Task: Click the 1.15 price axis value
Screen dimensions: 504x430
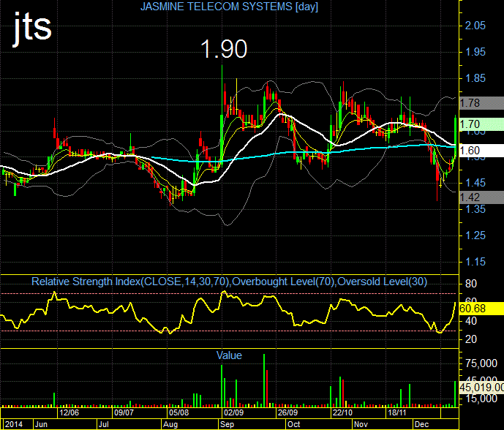Action: (x=475, y=262)
